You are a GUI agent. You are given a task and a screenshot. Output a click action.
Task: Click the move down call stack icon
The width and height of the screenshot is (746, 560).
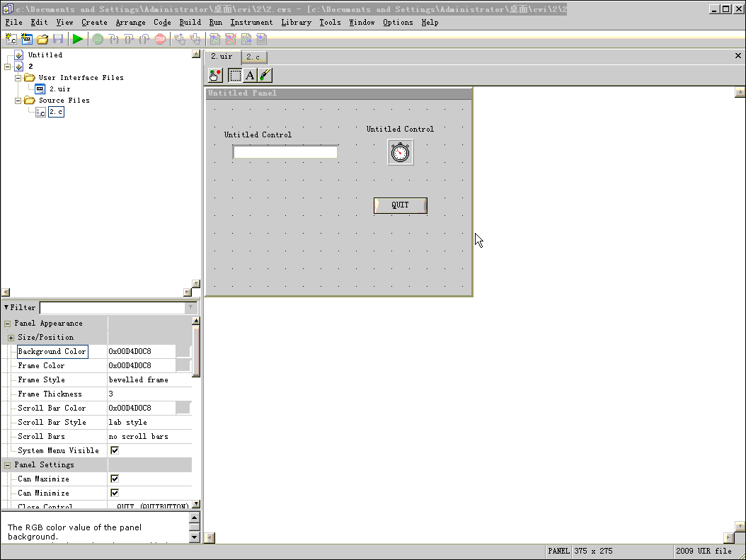pos(195,40)
